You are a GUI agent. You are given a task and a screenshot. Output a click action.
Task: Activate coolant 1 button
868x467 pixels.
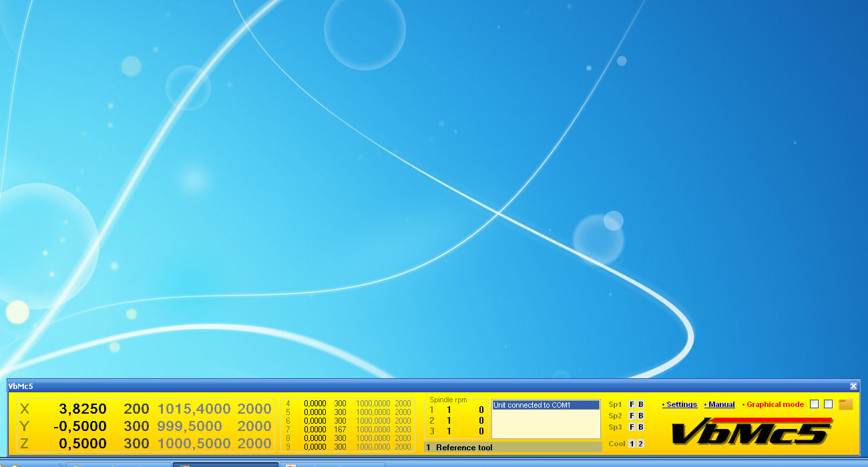coord(632,444)
